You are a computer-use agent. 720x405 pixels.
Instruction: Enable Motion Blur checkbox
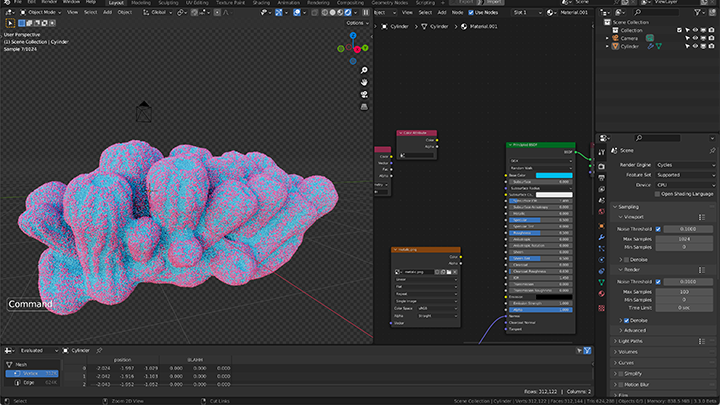tap(621, 385)
